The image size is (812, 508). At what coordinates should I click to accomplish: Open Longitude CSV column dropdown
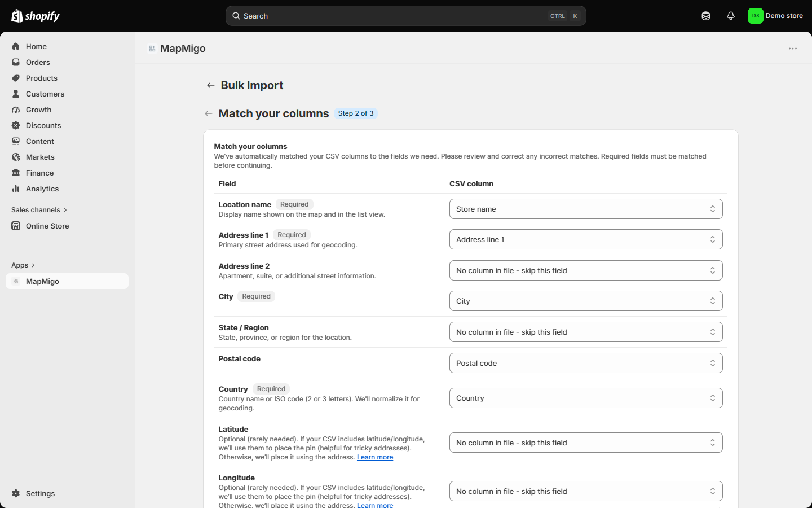586,491
